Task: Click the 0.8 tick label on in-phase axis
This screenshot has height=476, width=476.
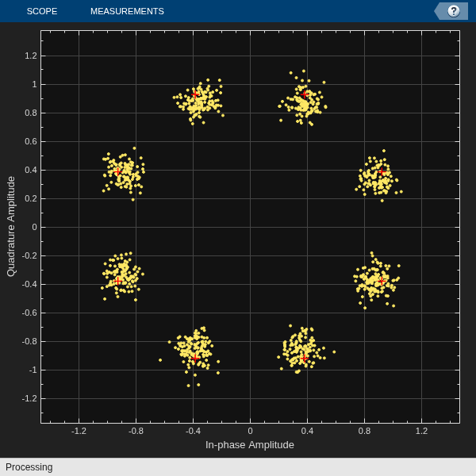Action: tap(364, 431)
